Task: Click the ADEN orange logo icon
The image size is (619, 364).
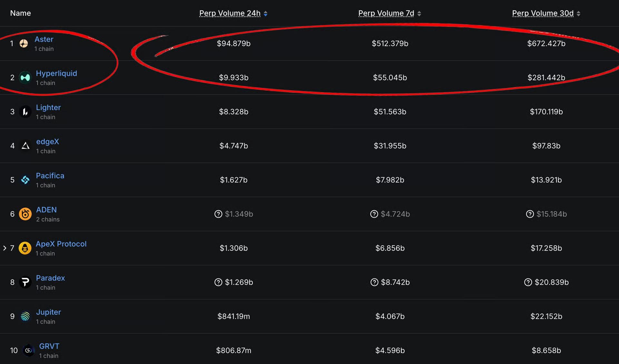Action: [25, 214]
